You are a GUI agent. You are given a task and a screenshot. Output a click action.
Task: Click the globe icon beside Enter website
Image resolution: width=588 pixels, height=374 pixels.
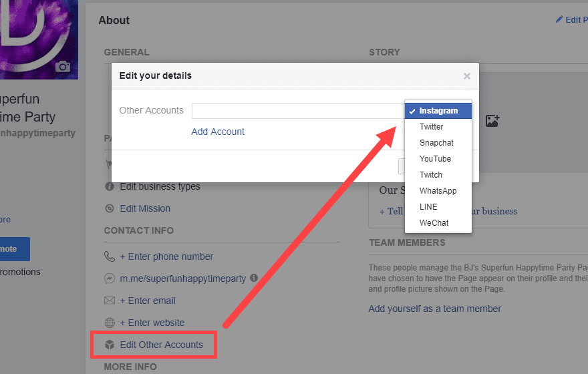click(x=110, y=323)
